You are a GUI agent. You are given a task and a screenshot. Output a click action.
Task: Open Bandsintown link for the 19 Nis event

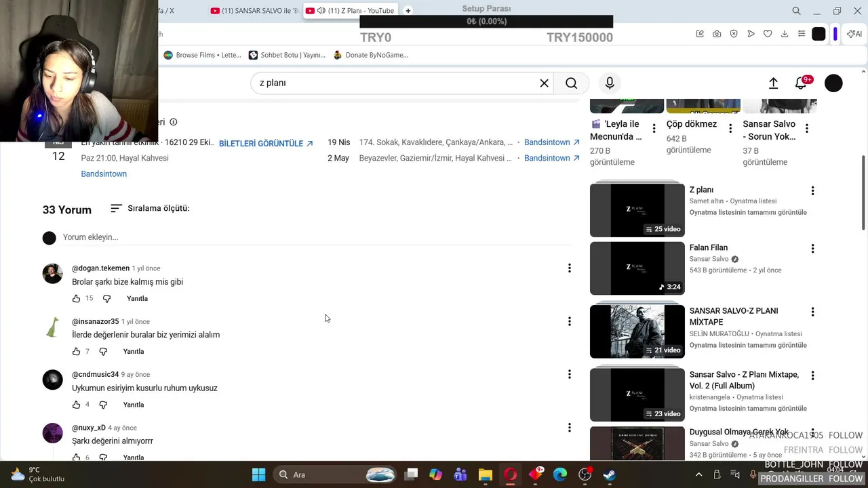point(552,142)
